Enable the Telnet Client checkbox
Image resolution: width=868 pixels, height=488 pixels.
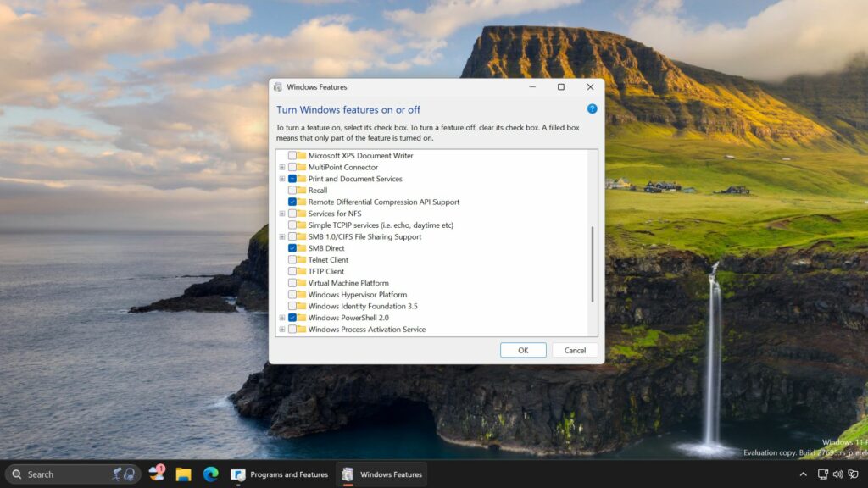tap(292, 259)
